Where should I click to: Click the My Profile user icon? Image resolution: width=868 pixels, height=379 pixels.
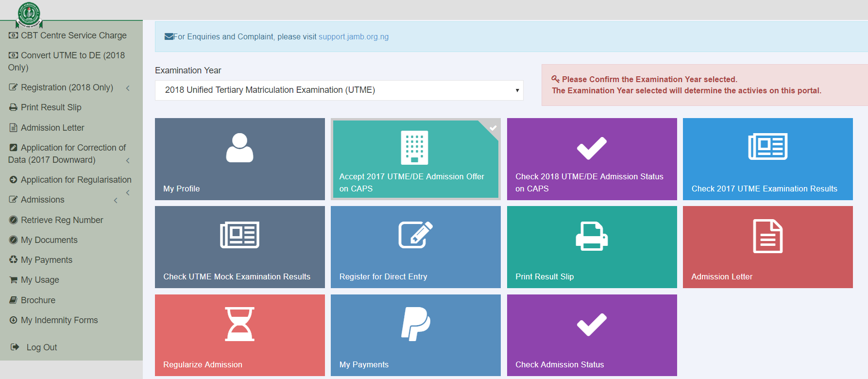(x=239, y=148)
